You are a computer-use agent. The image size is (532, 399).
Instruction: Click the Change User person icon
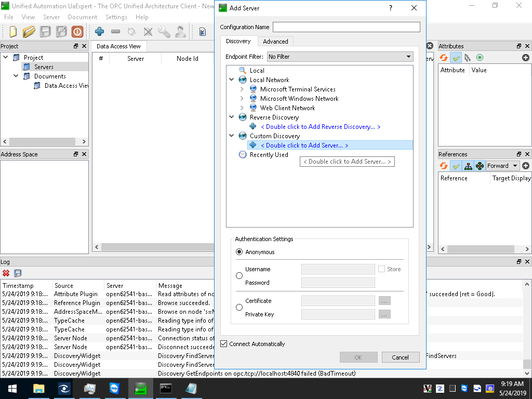[180, 32]
